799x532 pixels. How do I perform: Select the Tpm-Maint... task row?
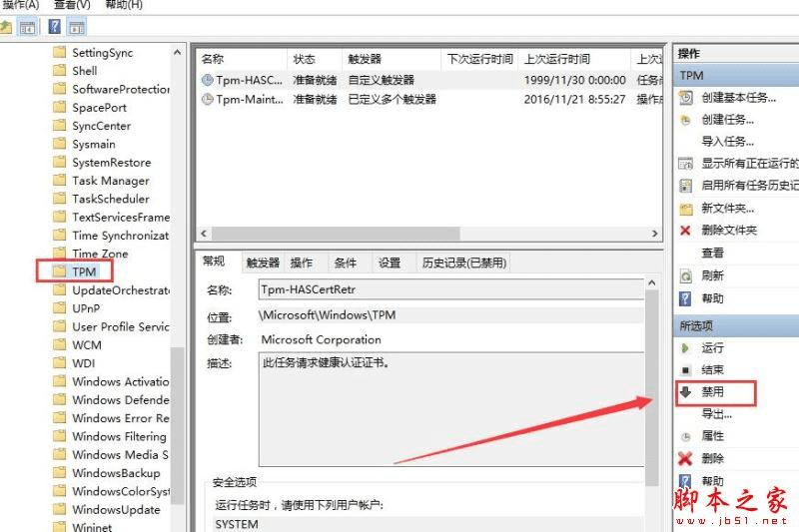[431, 99]
